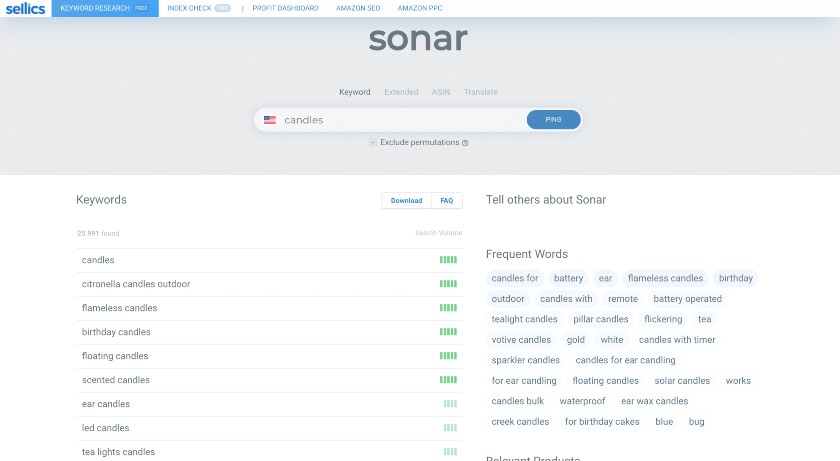Switch to Extended search mode

tap(401, 92)
